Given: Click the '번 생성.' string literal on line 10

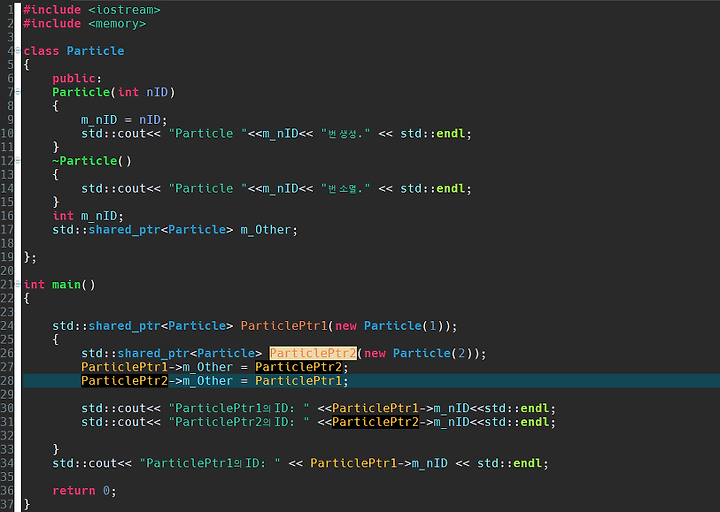Looking at the screenshot, I should [x=345, y=134].
